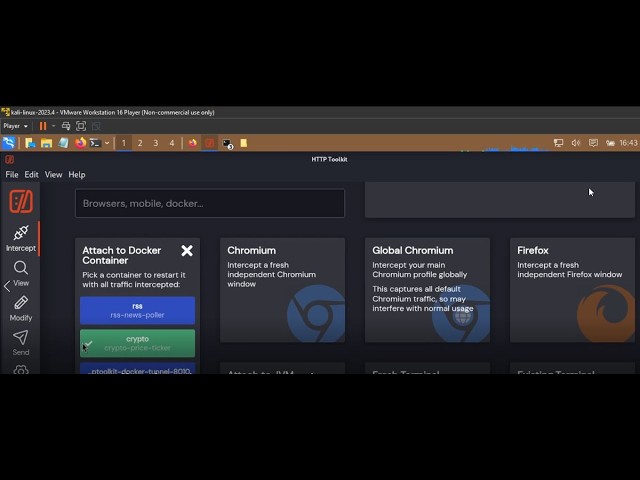Select the httptoolkit-docker-tunnel container
The width and height of the screenshot is (640, 480).
138,368
